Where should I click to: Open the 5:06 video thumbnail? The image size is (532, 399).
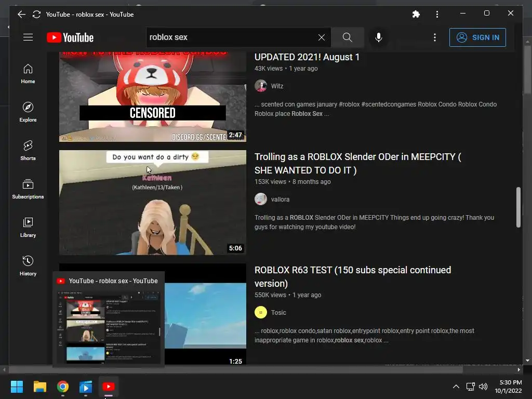point(153,203)
